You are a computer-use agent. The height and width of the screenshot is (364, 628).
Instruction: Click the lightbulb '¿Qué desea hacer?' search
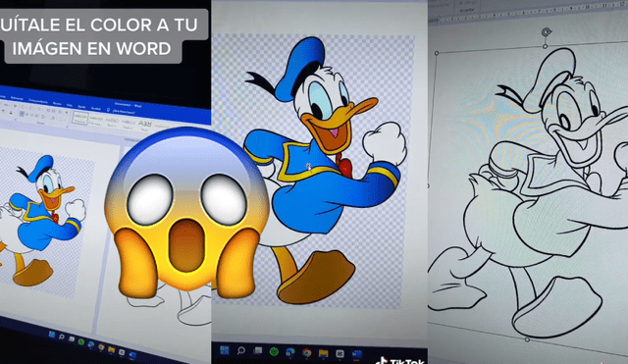click(x=121, y=111)
